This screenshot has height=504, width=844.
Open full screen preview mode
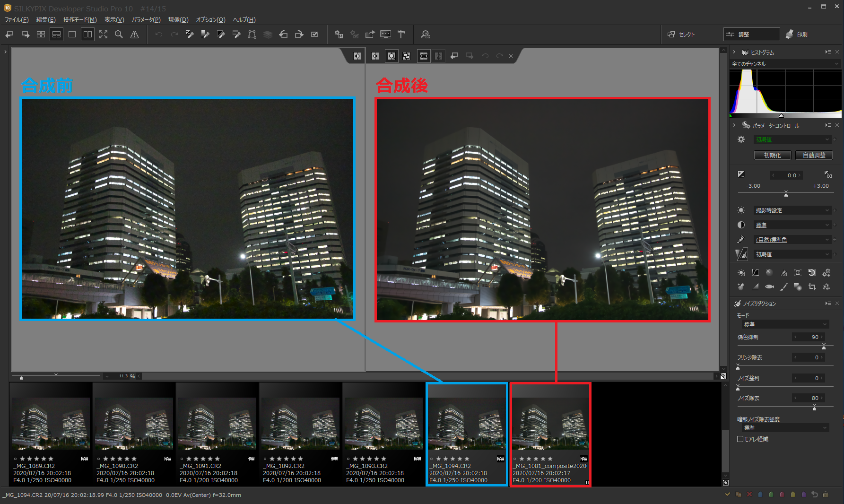[104, 35]
